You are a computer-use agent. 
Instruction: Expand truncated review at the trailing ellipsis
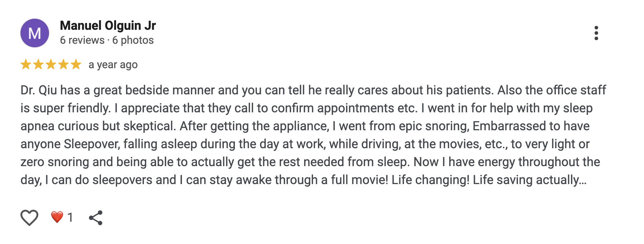click(582, 180)
